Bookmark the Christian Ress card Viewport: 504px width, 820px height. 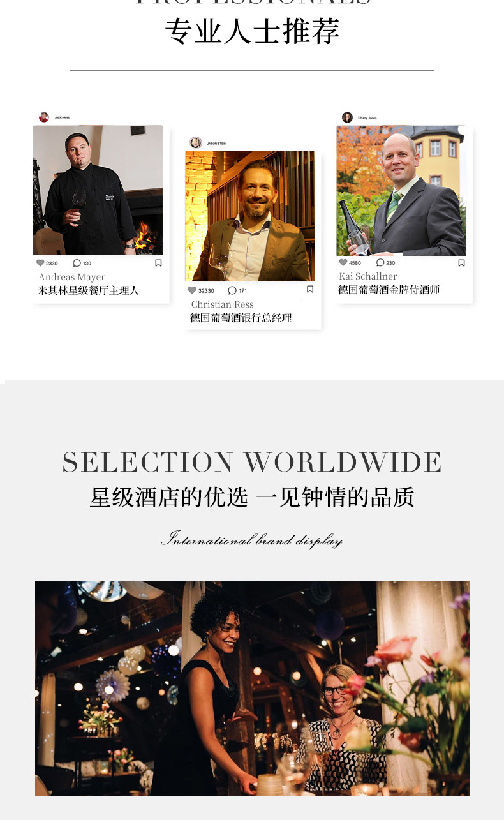click(x=310, y=289)
